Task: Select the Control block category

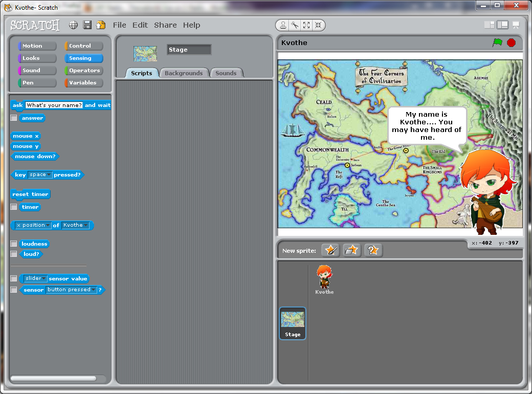Action: click(x=83, y=46)
